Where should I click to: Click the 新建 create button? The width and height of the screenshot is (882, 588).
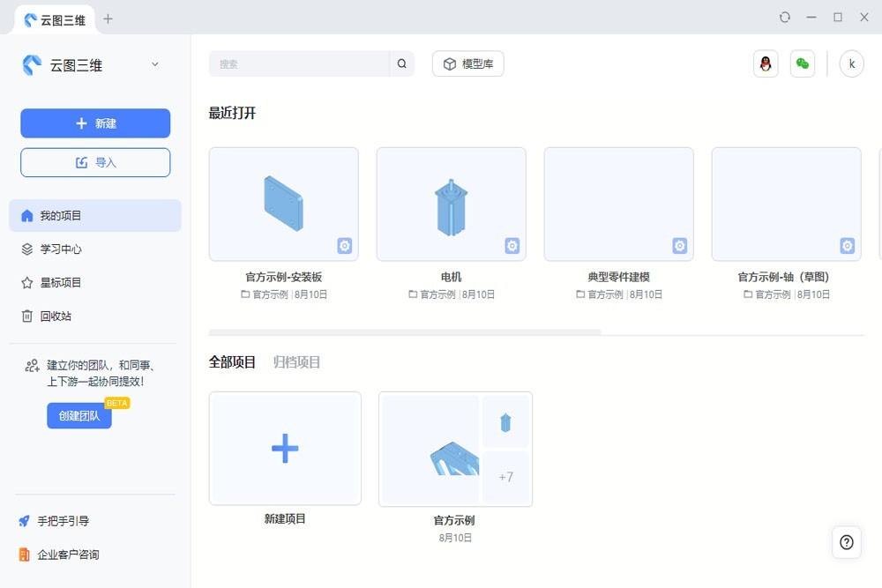[x=94, y=123]
